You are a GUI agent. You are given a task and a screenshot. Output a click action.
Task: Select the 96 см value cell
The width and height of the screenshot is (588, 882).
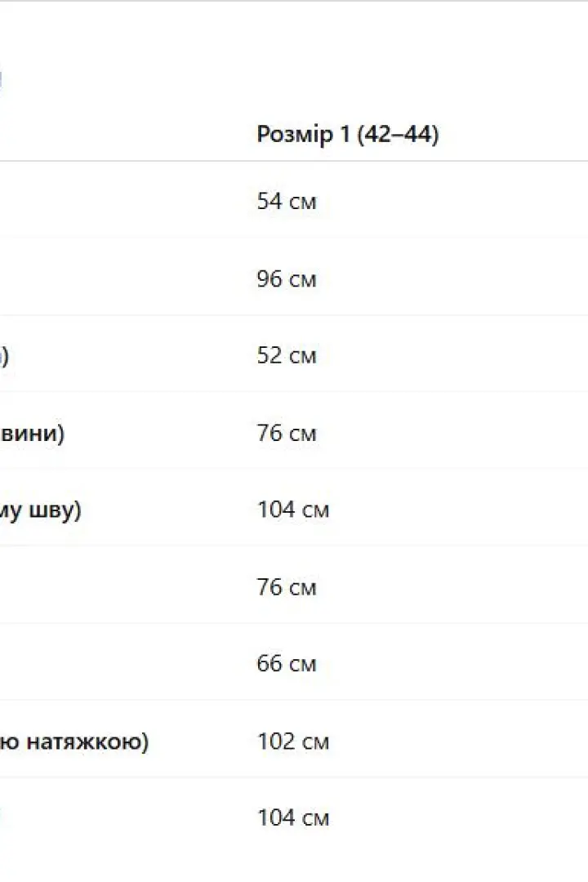pyautogui.click(x=287, y=278)
